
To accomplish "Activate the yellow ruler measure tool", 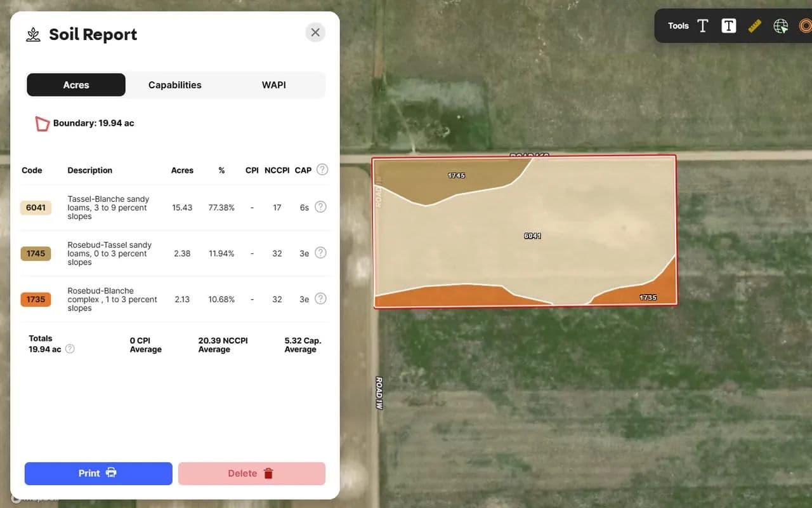I will (x=754, y=26).
